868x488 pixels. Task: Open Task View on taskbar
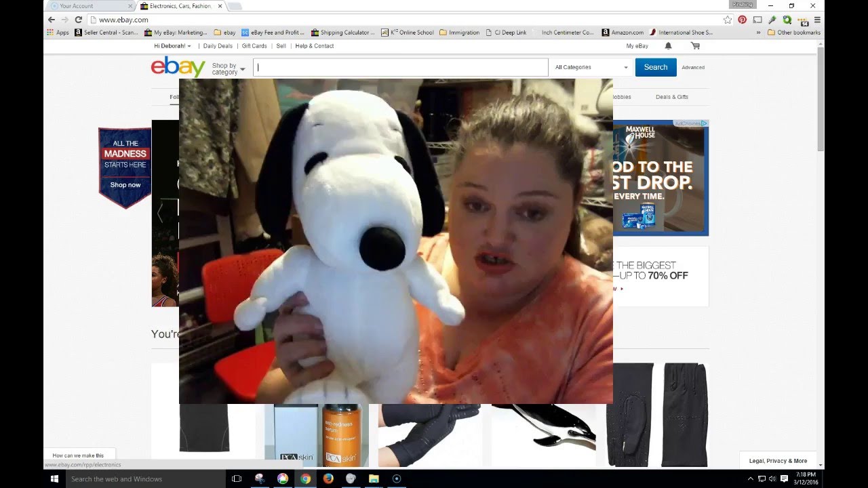click(237, 479)
